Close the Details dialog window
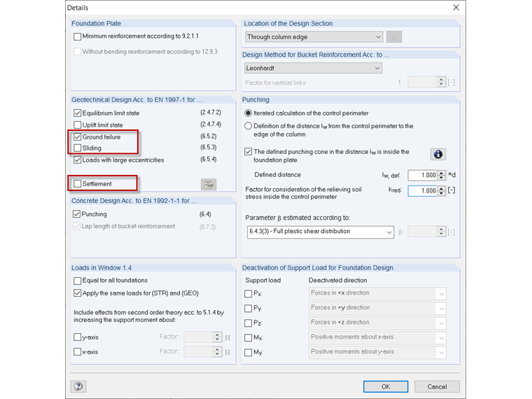 point(456,8)
